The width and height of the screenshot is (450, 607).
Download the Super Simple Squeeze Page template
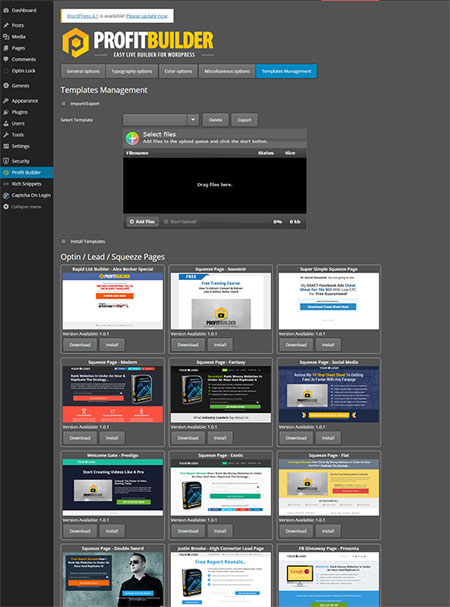tap(296, 345)
